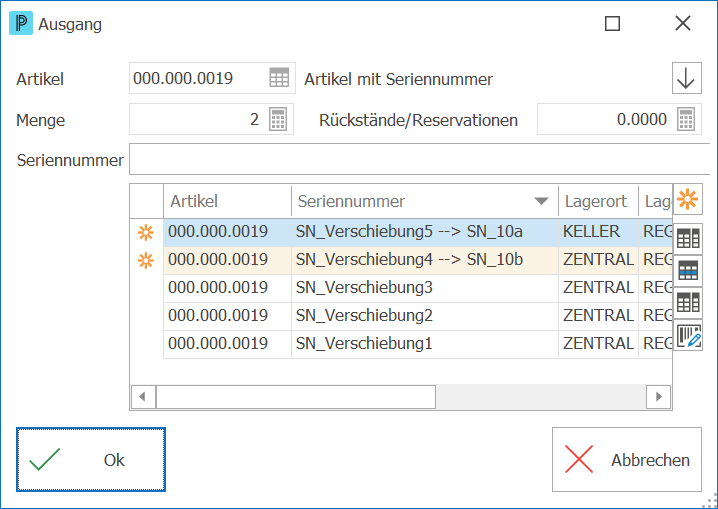Click Rückstände/Reservationen field showing 0.0000

[x=619, y=119]
